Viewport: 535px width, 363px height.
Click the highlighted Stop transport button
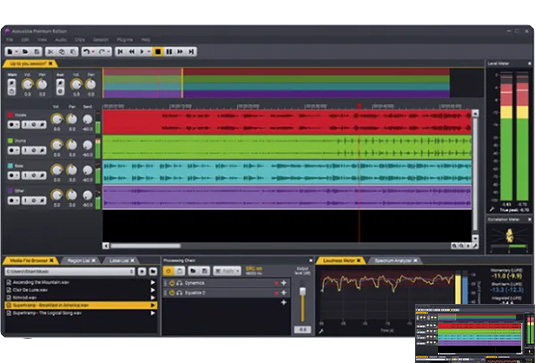158,52
